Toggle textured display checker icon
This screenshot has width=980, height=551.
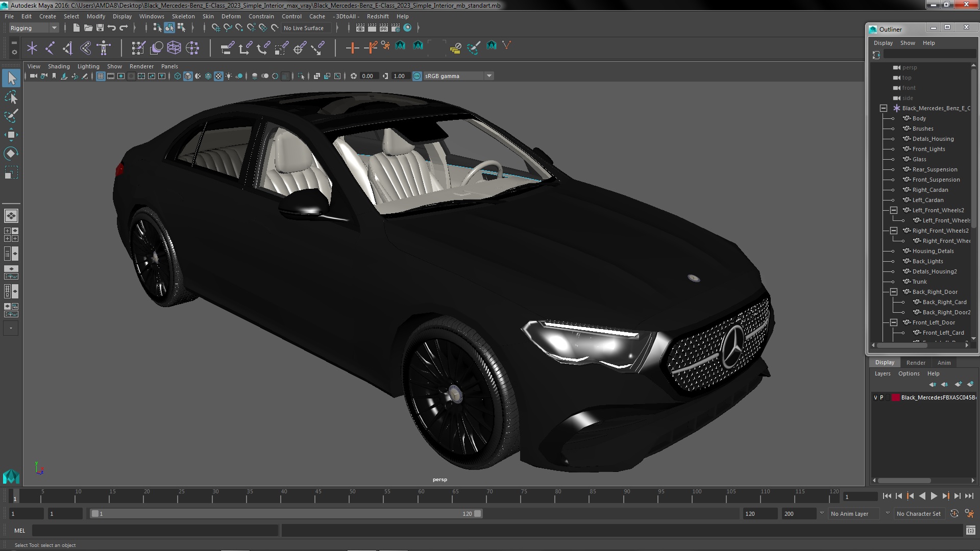(x=218, y=76)
